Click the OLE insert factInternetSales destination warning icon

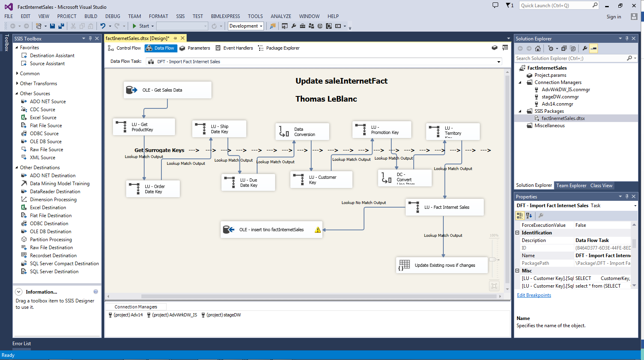click(318, 230)
